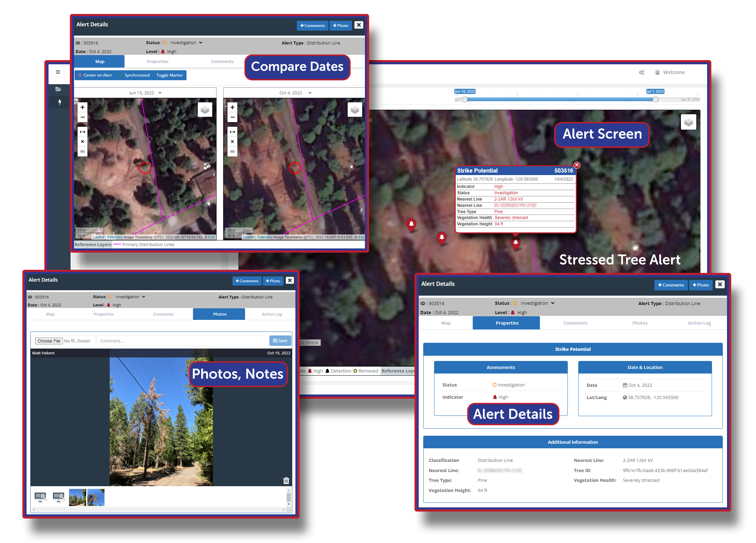Screen dimensions: 756x543
Task: Click the Jul 7, 2023 timeline slider handle
Action: click(655, 99)
